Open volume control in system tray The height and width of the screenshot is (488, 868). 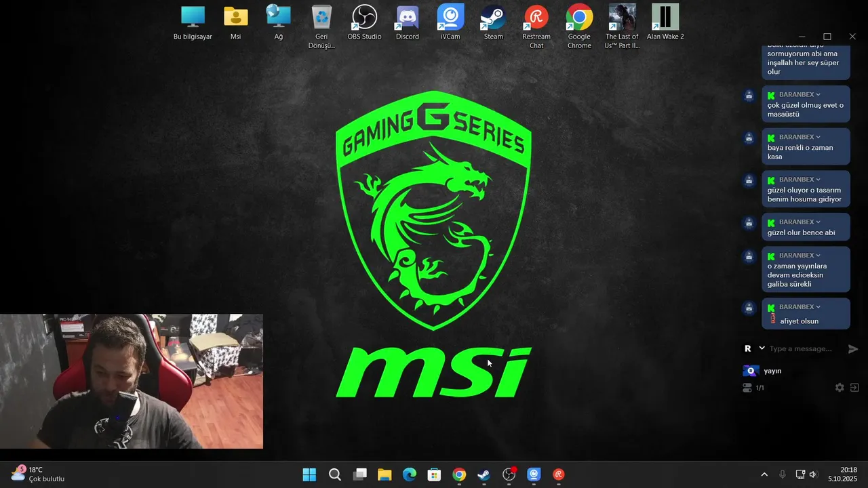(813, 474)
